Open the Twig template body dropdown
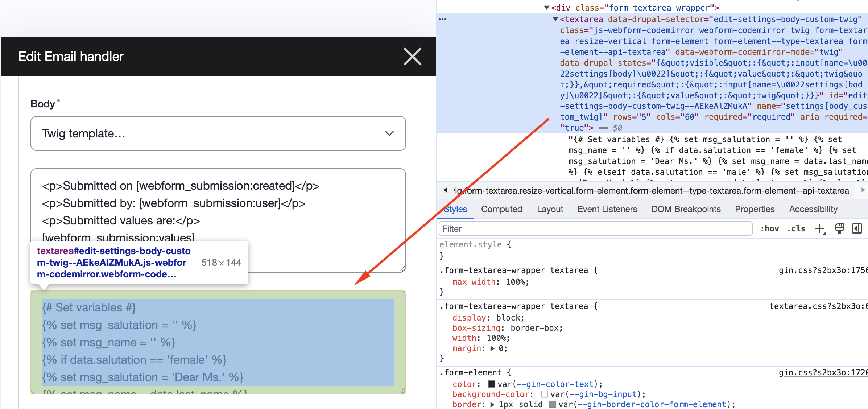Viewport: 868px width, 409px height. (218, 133)
